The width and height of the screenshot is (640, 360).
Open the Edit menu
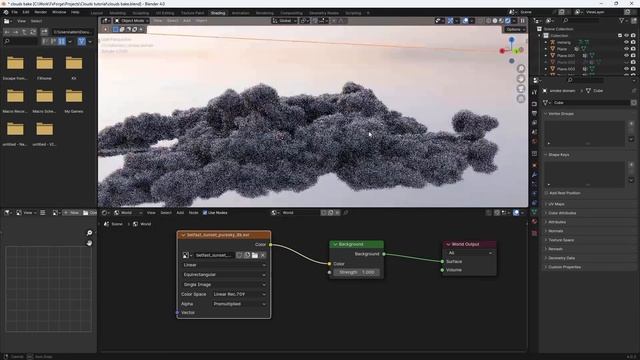[26, 12]
